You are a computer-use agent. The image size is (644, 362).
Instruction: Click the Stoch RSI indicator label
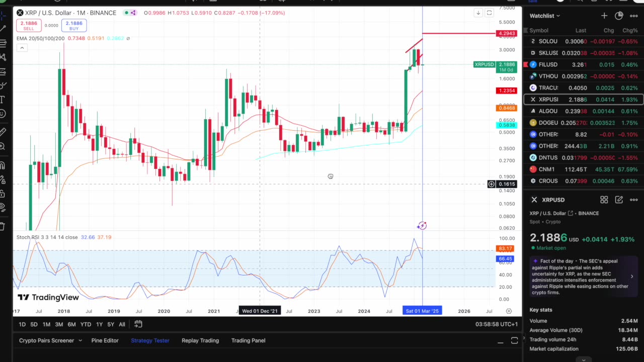point(47,237)
